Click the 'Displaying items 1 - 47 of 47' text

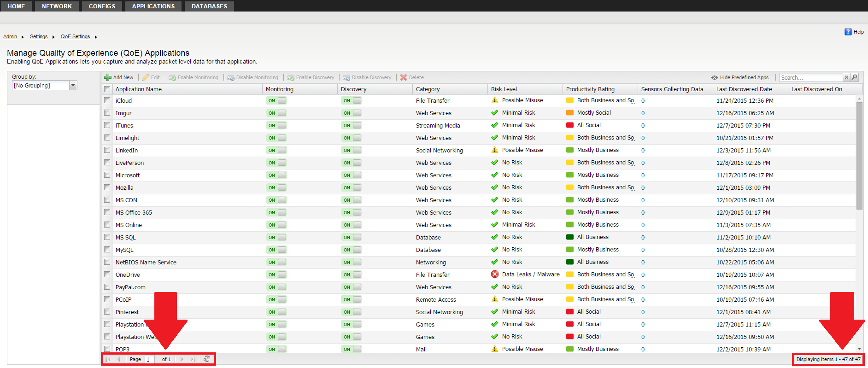pyautogui.click(x=828, y=359)
